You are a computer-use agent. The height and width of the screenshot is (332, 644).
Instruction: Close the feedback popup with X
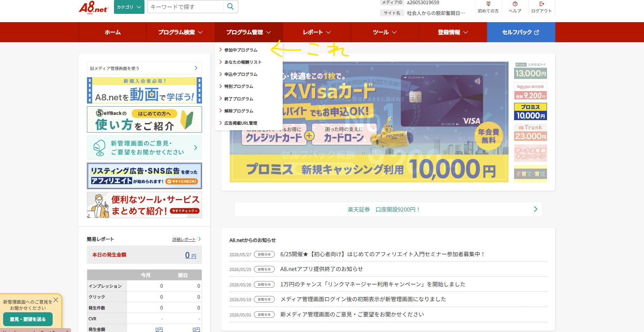click(56, 300)
